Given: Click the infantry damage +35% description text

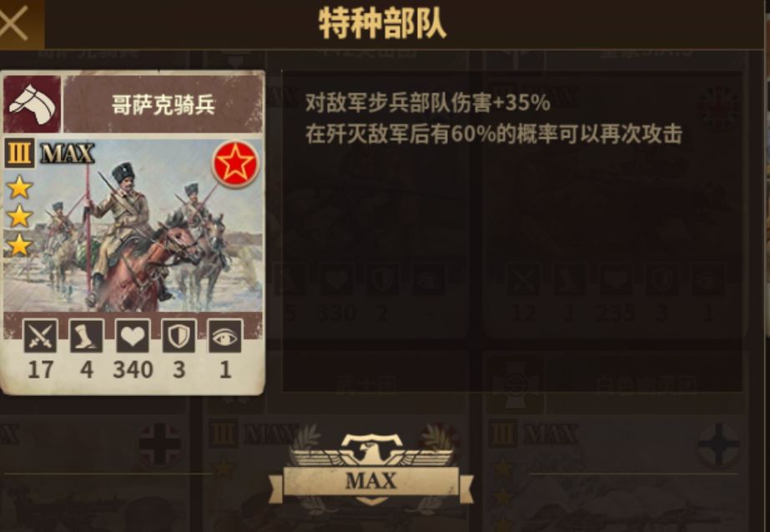Looking at the screenshot, I should (428, 103).
